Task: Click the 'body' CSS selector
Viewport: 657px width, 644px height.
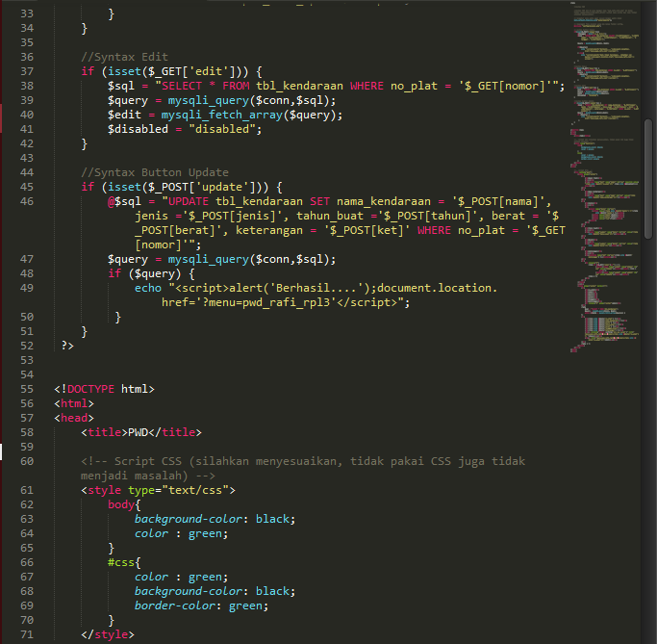Action: [x=121, y=504]
